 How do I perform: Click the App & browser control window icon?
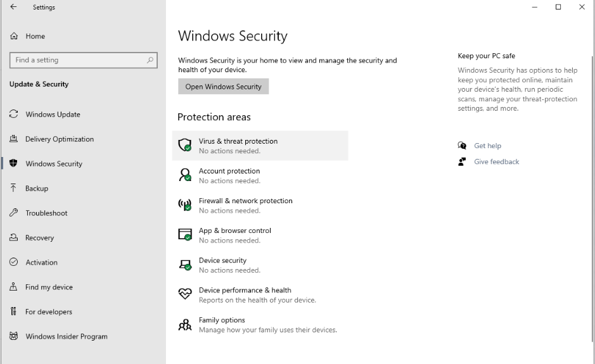click(x=184, y=235)
